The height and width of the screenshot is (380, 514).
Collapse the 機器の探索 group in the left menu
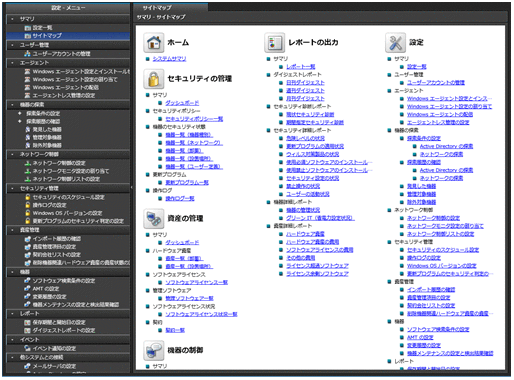(12, 105)
